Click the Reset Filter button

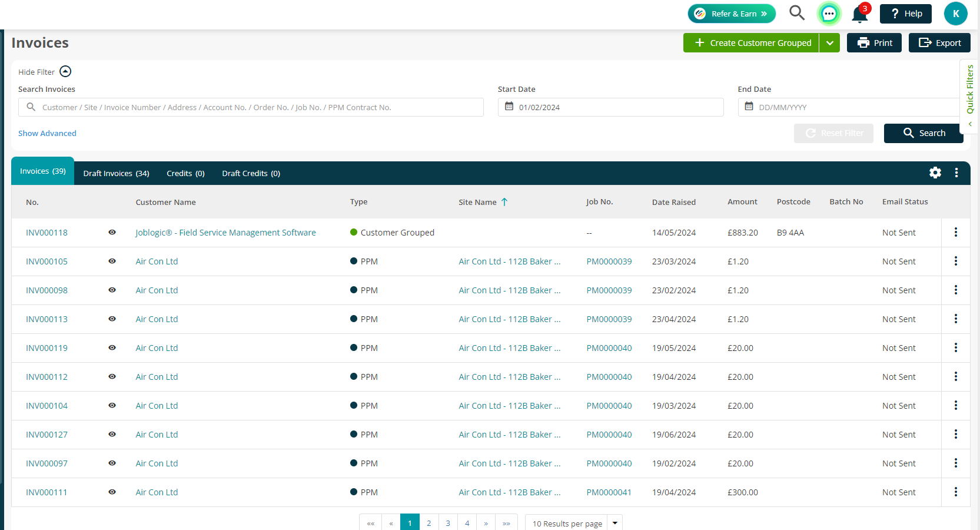point(833,133)
